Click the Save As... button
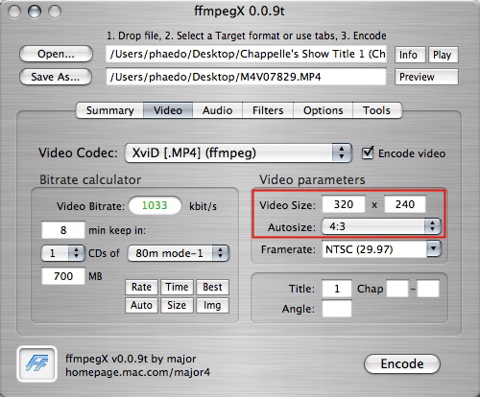480x397 pixels. 55,77
